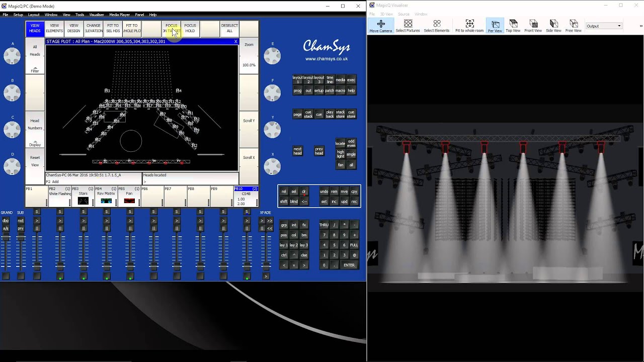Screen dimensions: 644x362
Task: Click Head Numbers Display soft button
Action: pos(35,130)
